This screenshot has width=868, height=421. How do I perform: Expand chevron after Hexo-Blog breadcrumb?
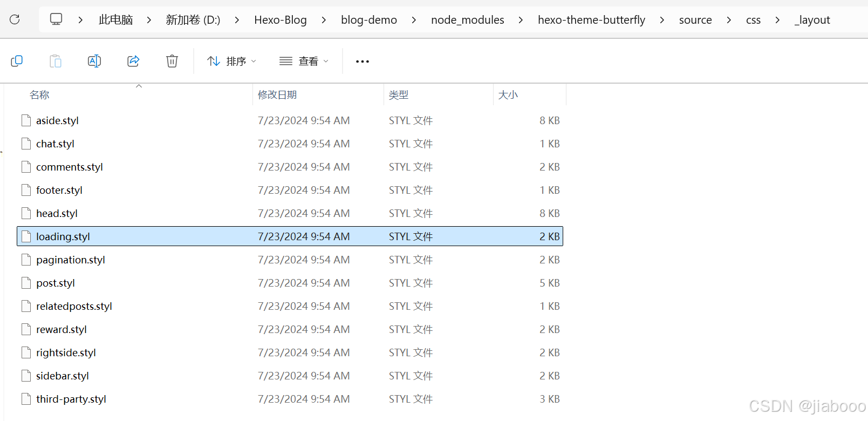[323, 20]
